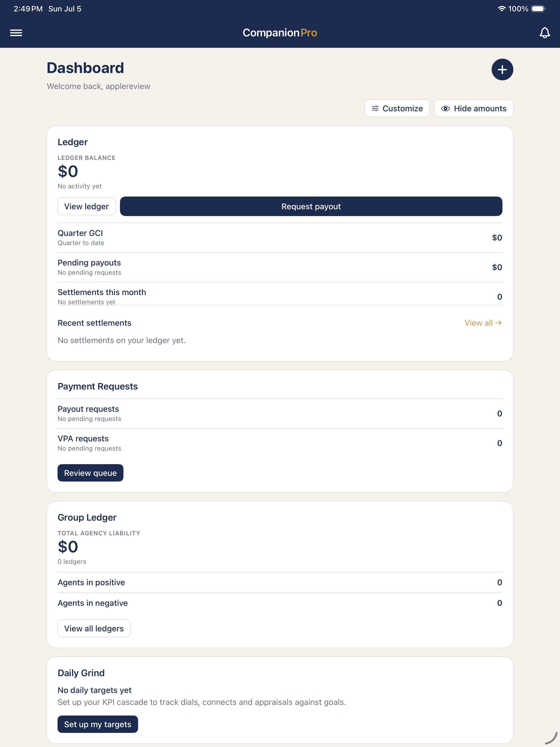Tap the Group Ledger card title
Screen dimensions: 560x747
coord(87,517)
